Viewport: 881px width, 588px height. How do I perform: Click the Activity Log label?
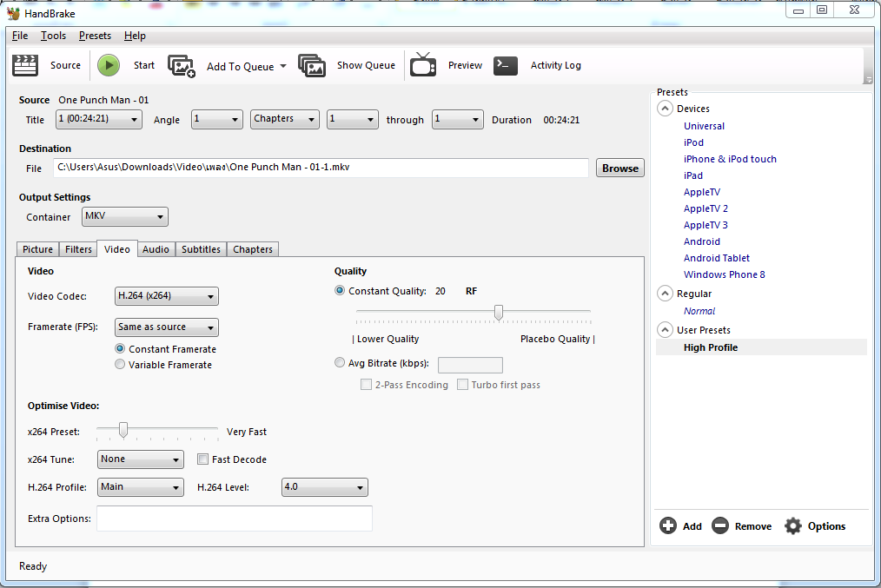point(556,65)
